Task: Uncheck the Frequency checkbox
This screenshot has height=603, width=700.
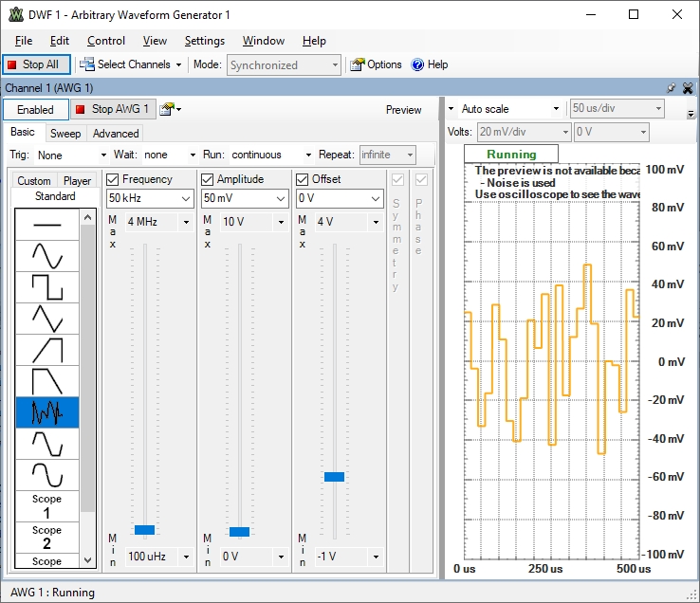Action: 113,179
